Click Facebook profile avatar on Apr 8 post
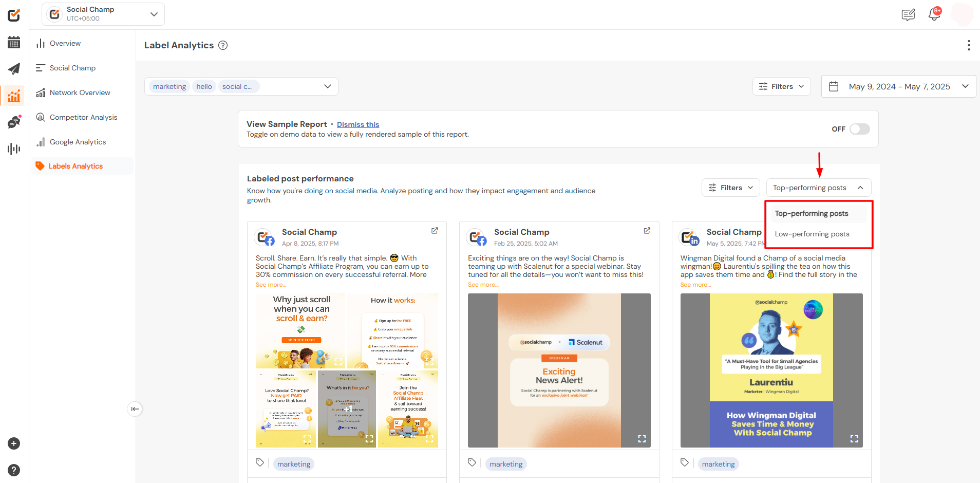The width and height of the screenshot is (980, 483). 265,238
